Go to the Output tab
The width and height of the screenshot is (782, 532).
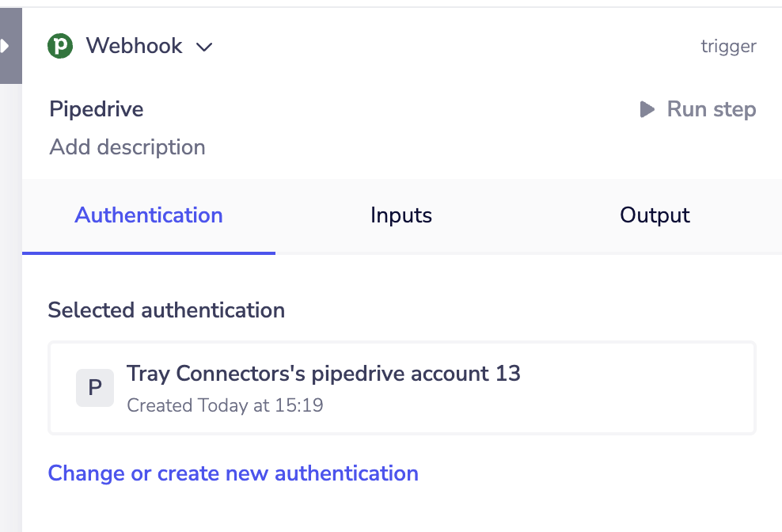click(x=655, y=215)
